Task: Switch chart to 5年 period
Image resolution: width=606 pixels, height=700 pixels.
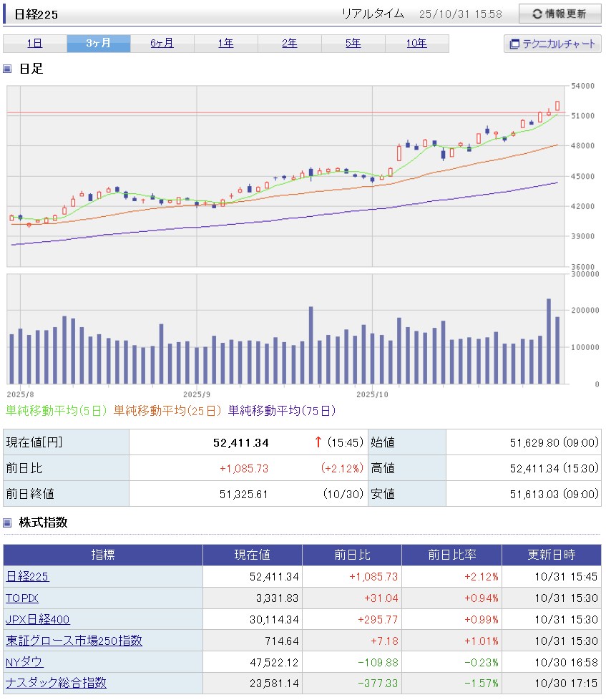Action: pyautogui.click(x=353, y=44)
